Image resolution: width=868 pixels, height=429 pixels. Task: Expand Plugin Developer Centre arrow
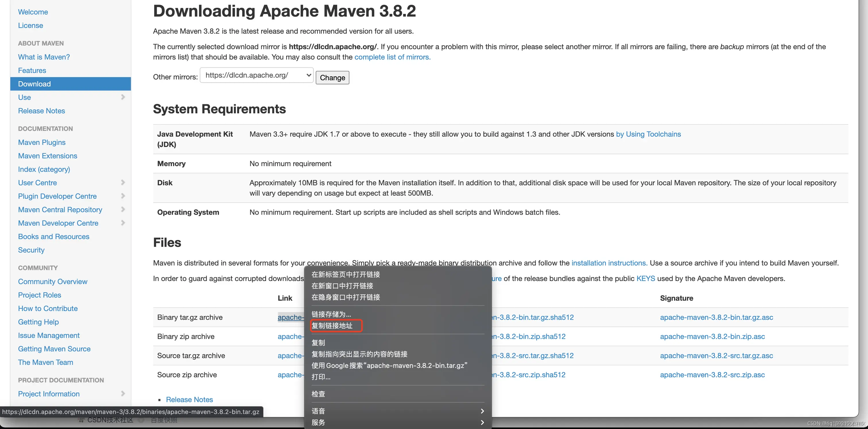(x=123, y=196)
